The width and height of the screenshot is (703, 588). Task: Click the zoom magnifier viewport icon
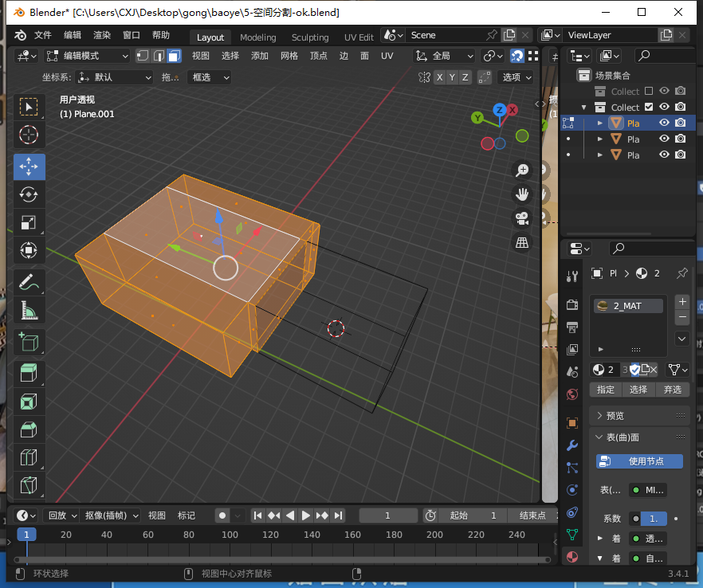[x=523, y=170]
